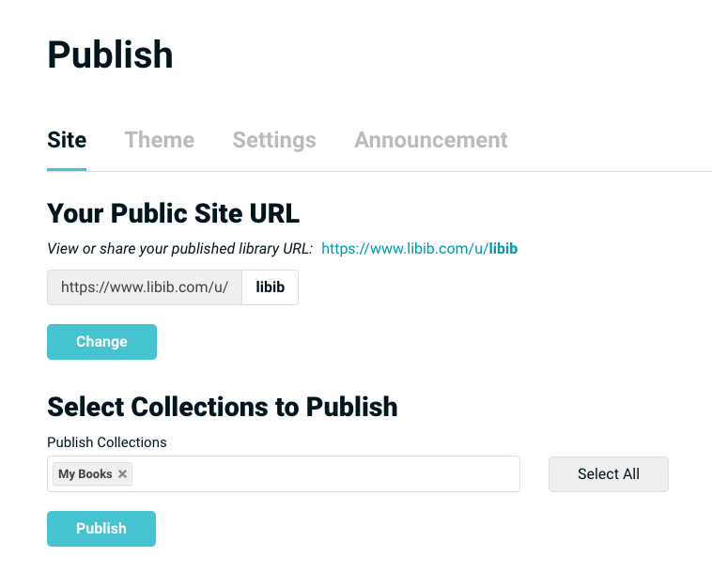Click the teal Publish button
This screenshot has height=588, width=712.
coord(101,529)
